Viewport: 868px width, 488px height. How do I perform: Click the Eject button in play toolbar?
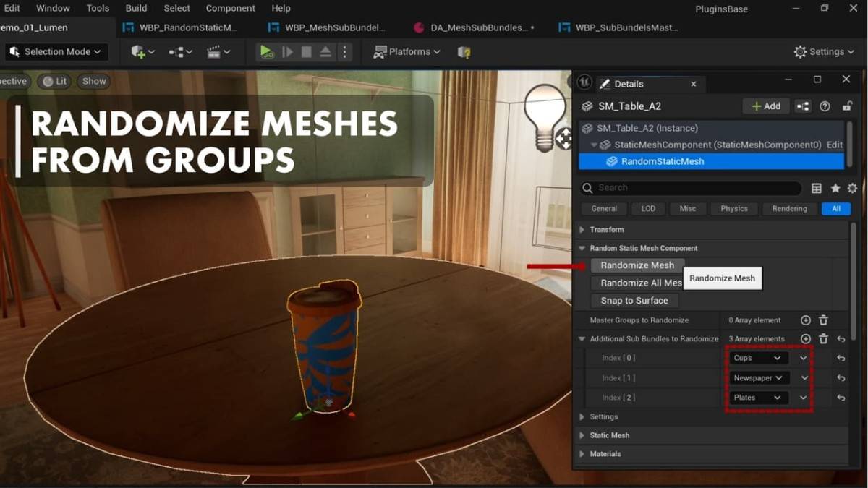pyautogui.click(x=325, y=52)
